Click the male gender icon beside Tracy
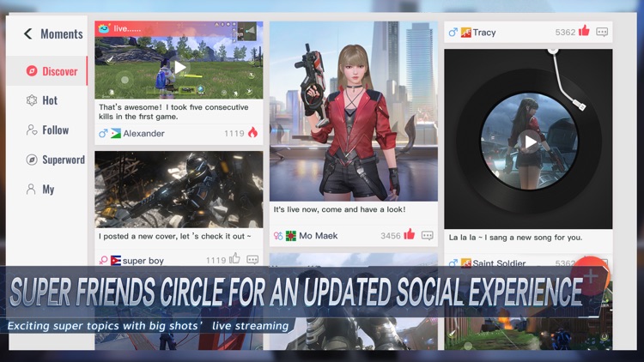The width and height of the screenshot is (644, 362). 453,33
